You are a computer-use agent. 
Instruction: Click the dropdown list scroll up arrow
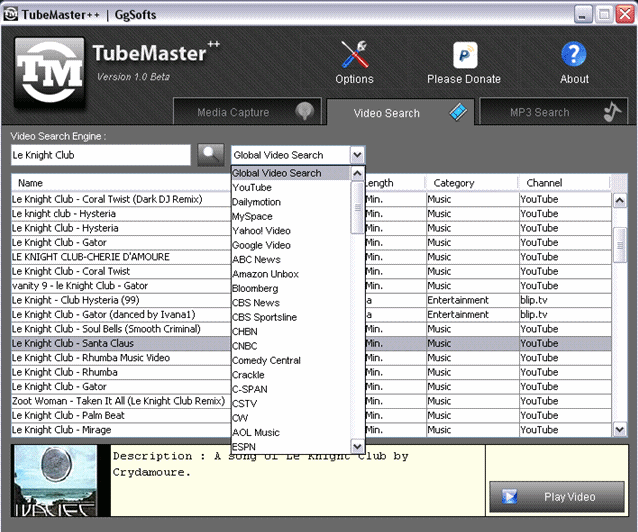click(357, 173)
